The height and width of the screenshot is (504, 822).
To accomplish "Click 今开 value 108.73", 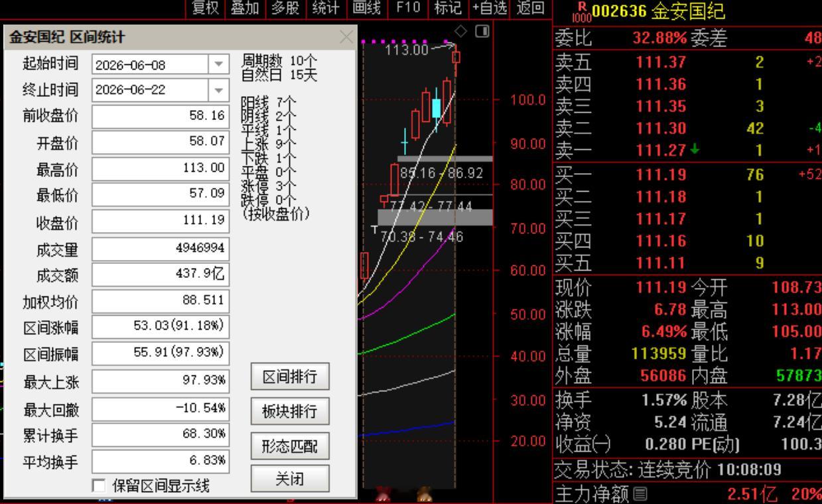I will [796, 288].
